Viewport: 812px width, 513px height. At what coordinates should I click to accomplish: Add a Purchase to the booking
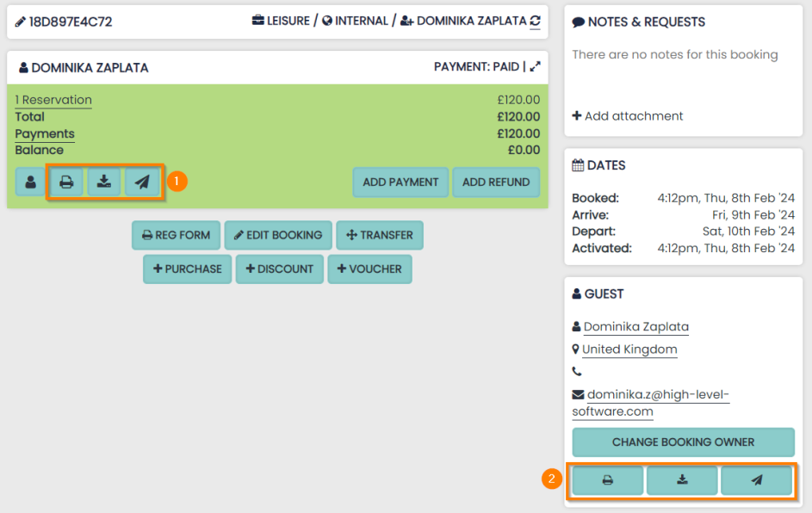188,269
